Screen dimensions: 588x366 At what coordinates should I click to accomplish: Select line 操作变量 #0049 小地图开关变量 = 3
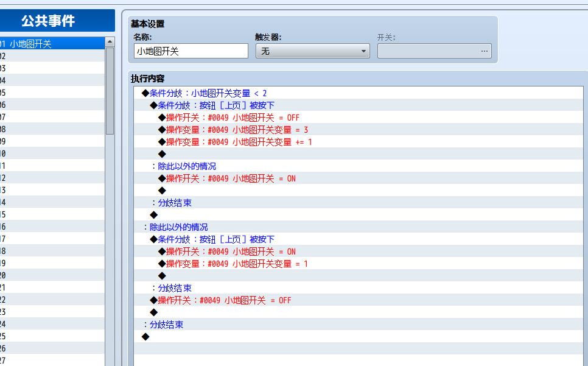point(358,130)
